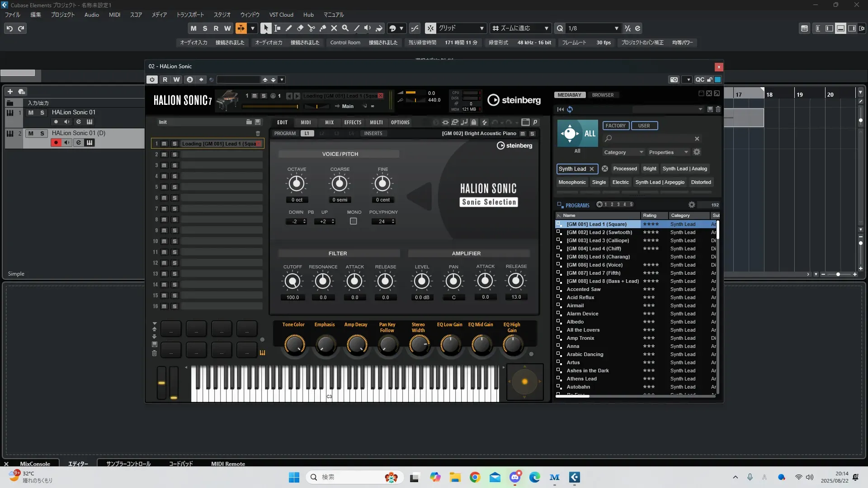Click the Add Track plus icon
The height and width of the screenshot is (488, 868).
click(x=10, y=91)
